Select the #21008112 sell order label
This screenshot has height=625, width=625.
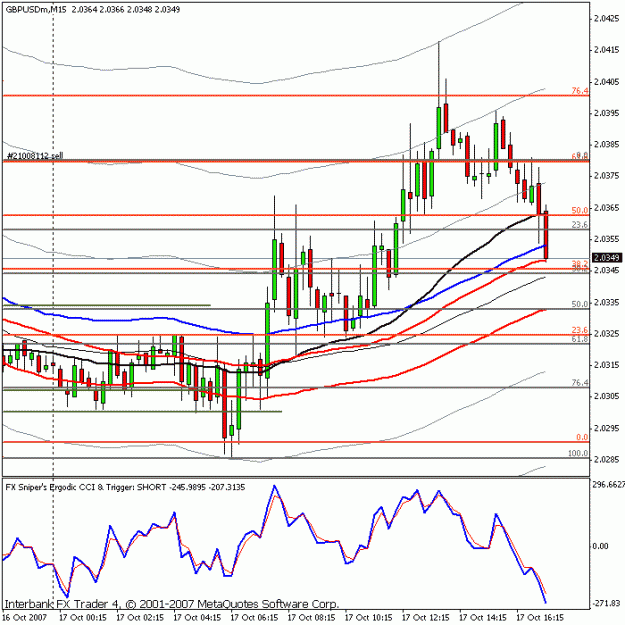tap(35, 156)
